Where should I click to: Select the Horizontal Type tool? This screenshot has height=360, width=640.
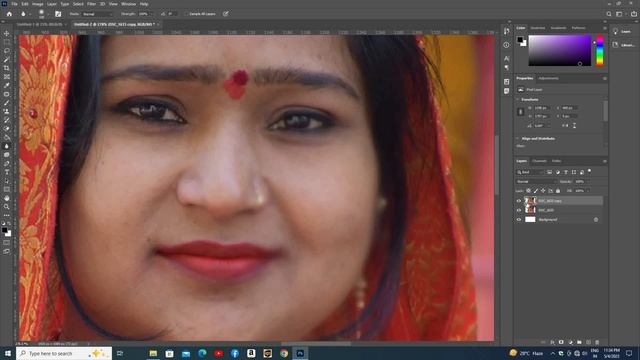pos(7,172)
